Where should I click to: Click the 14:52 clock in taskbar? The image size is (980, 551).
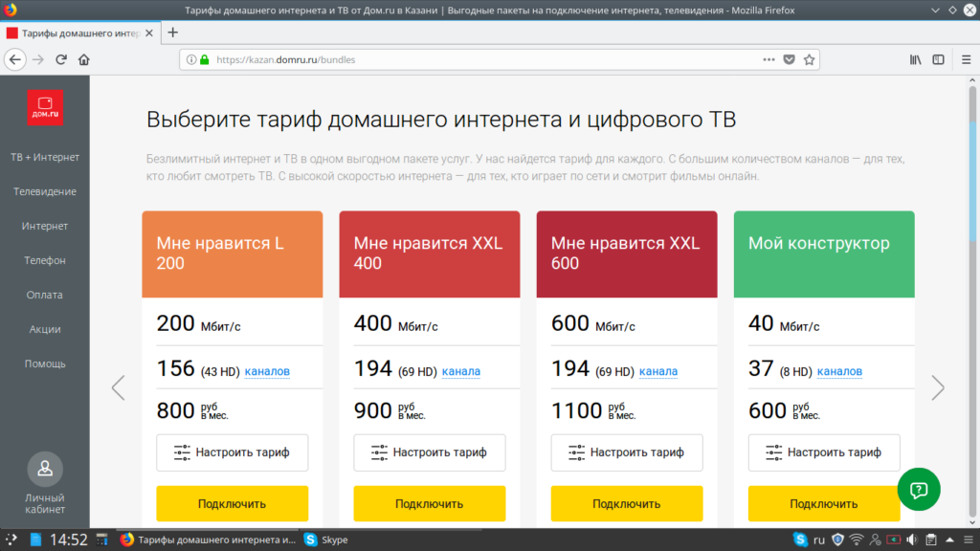pos(69,540)
